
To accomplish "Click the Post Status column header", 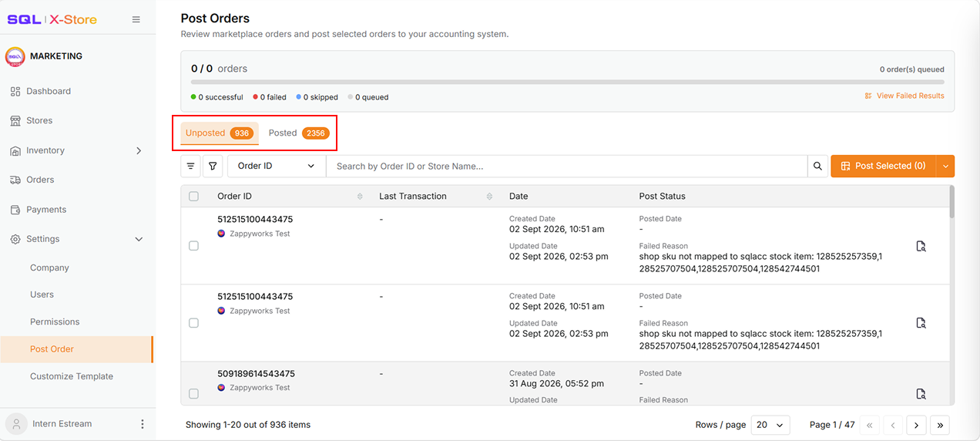I will click(x=662, y=197).
